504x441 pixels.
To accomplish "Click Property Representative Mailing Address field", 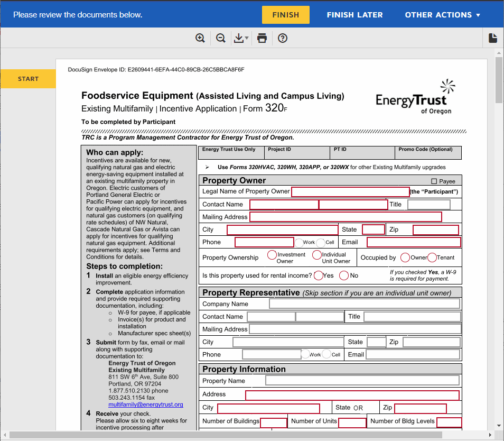I will point(355,329).
